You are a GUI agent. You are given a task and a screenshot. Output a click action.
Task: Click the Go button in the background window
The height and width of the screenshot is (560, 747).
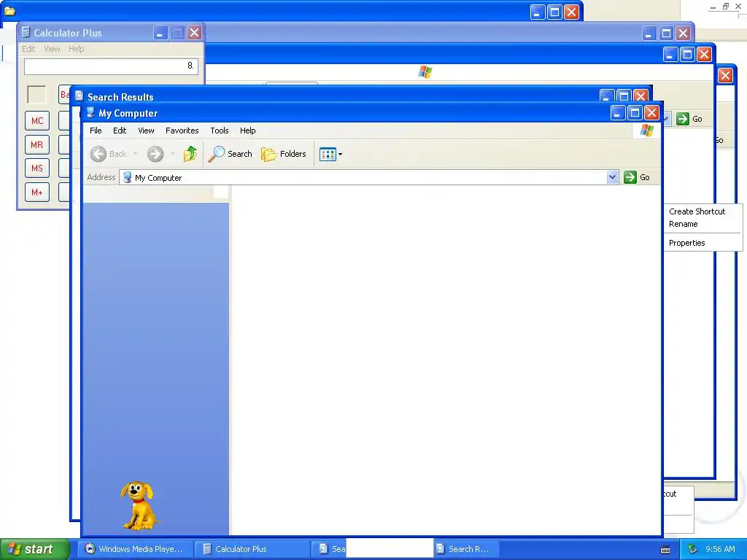tap(689, 119)
